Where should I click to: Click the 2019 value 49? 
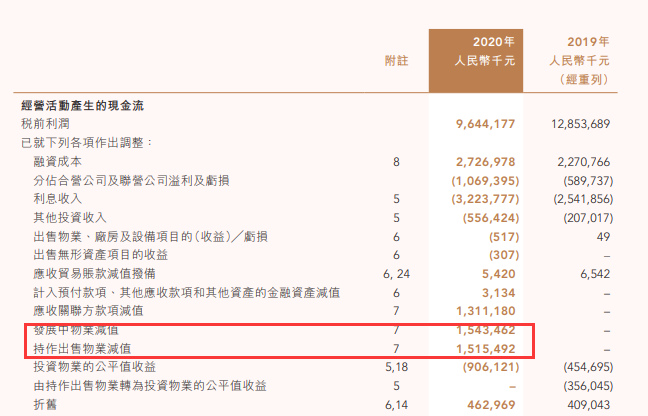[603, 237]
